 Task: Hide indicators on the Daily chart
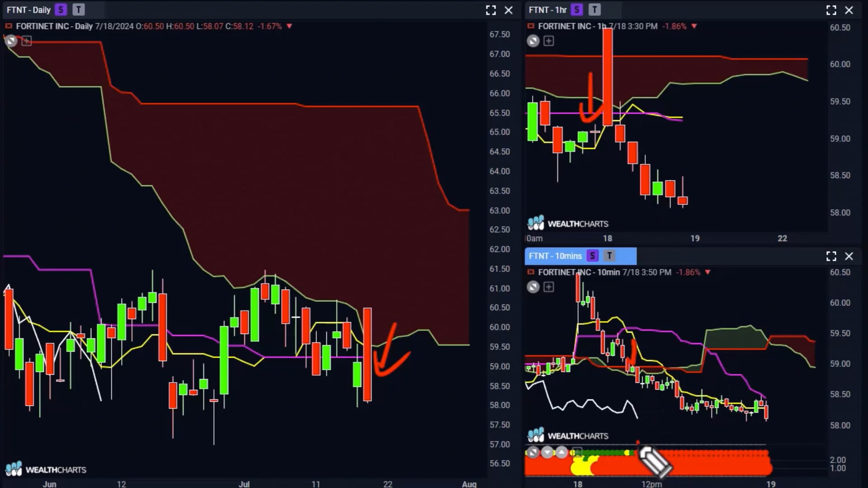coord(11,41)
